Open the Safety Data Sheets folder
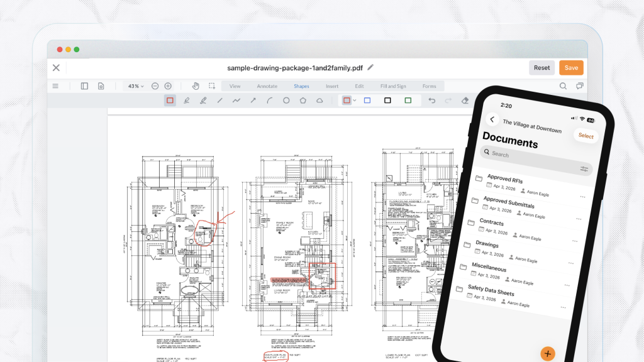This screenshot has width=644, height=362. click(x=512, y=297)
